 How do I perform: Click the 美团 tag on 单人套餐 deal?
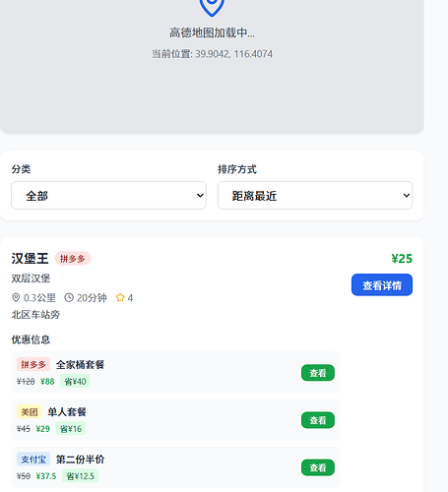(30, 412)
